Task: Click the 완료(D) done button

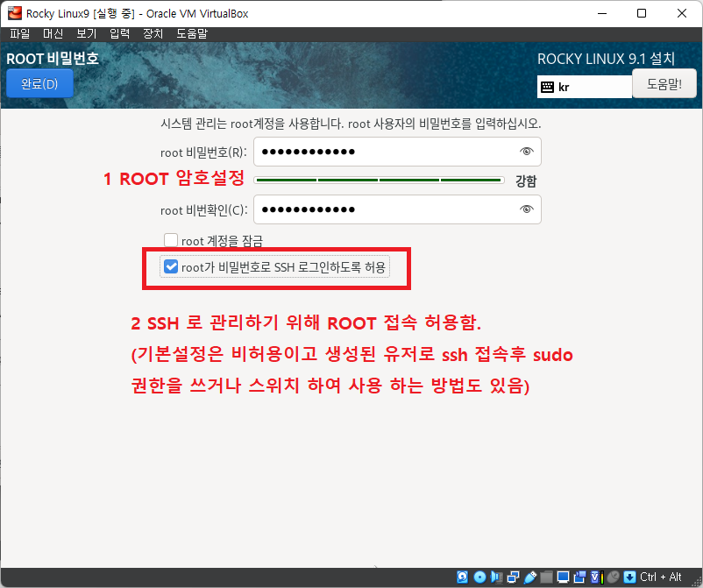Action: pyautogui.click(x=39, y=83)
